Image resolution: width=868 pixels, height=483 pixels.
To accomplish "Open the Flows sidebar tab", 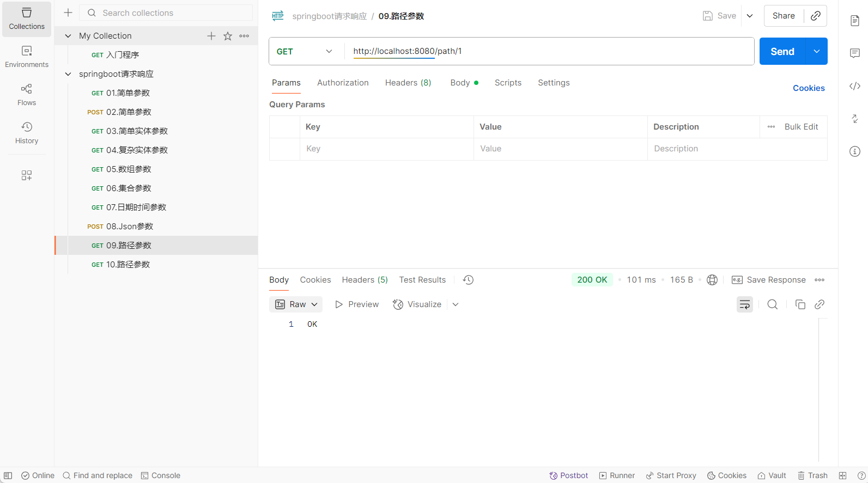I will [x=27, y=95].
